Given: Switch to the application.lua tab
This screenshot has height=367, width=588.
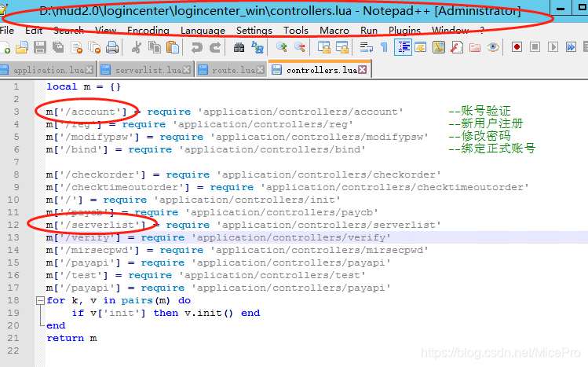Looking at the screenshot, I should [47, 70].
